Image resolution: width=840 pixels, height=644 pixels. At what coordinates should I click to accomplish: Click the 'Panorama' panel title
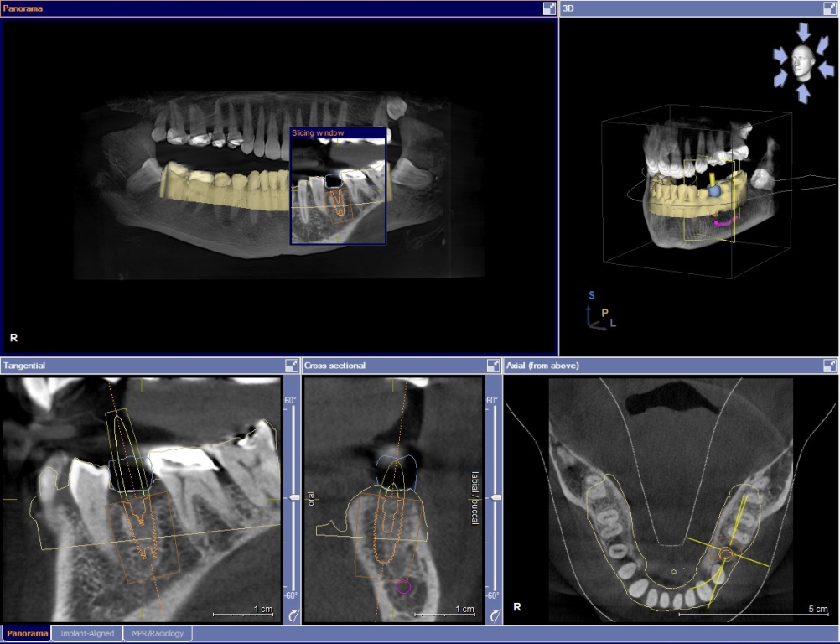coord(23,8)
